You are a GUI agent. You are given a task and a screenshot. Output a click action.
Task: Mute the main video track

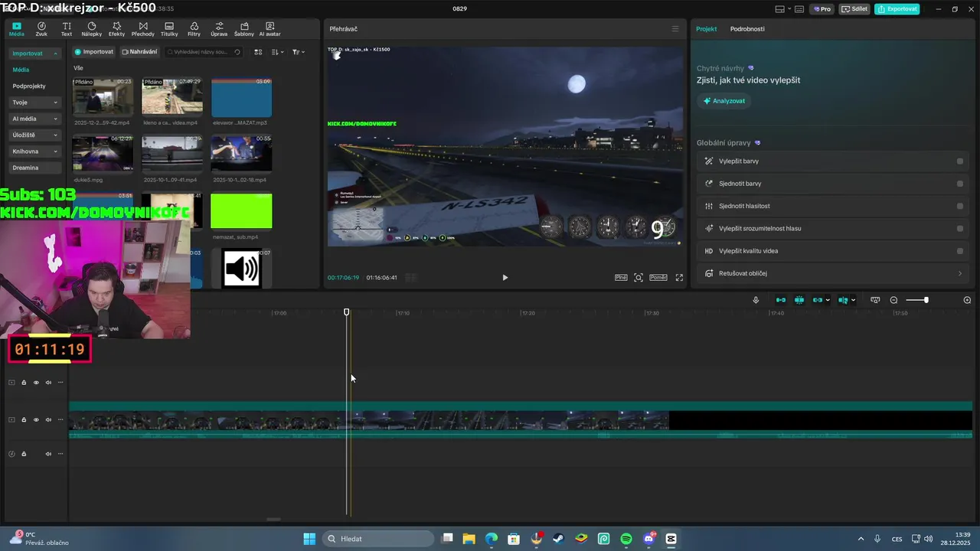point(48,420)
